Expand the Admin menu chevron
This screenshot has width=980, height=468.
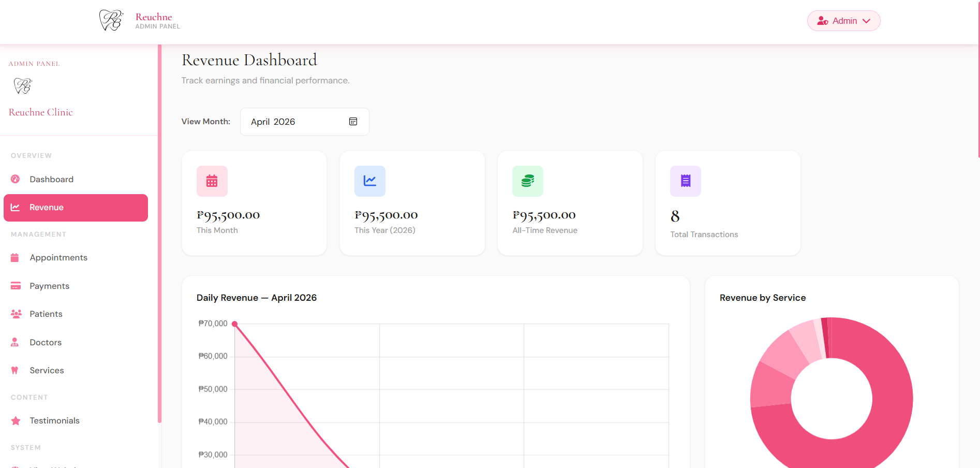point(867,21)
